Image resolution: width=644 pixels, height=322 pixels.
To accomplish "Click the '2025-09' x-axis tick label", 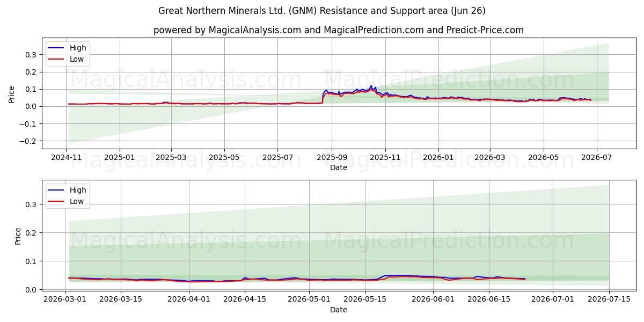I will click(332, 158).
